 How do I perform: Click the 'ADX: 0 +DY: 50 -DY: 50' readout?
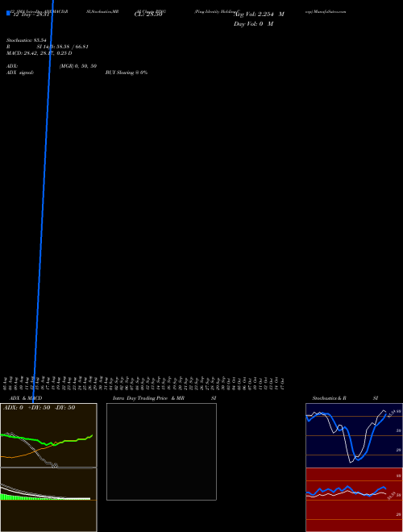click(39, 408)
